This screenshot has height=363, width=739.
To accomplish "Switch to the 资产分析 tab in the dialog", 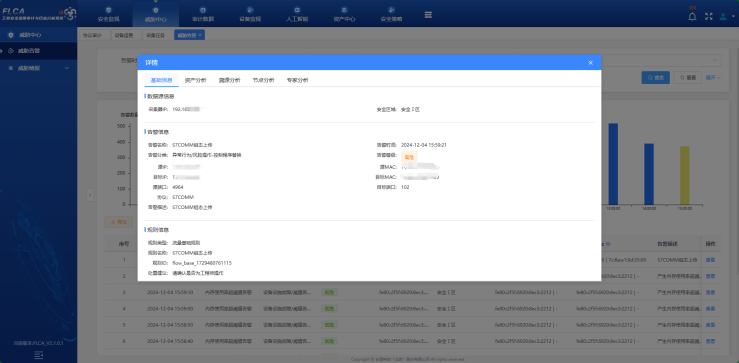I will point(195,80).
